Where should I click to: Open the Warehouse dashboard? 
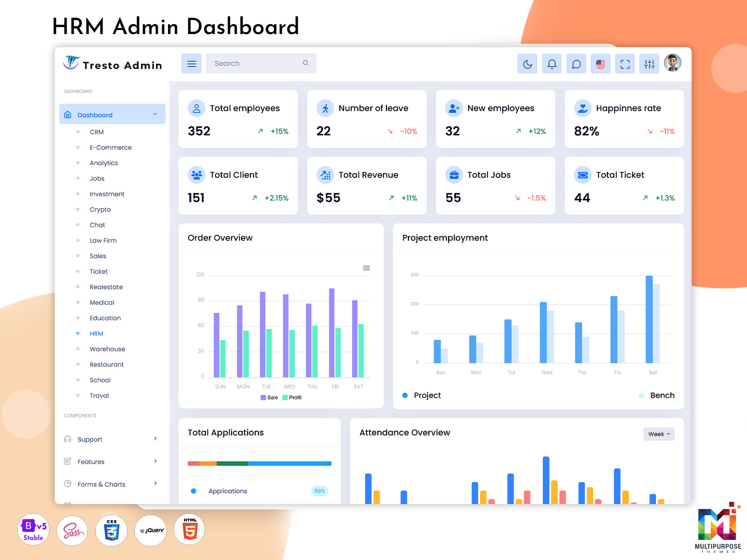107,349
